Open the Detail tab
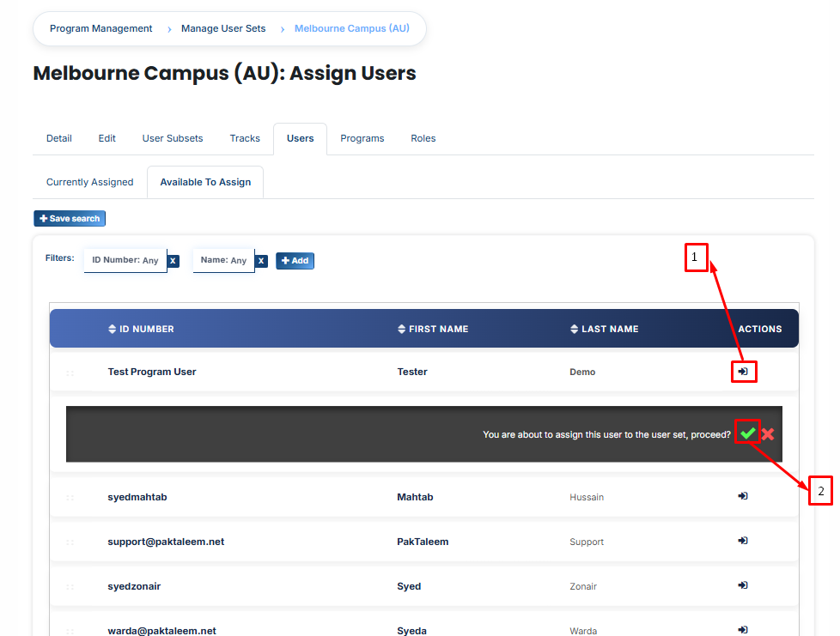The height and width of the screenshot is (636, 840). pos(59,138)
